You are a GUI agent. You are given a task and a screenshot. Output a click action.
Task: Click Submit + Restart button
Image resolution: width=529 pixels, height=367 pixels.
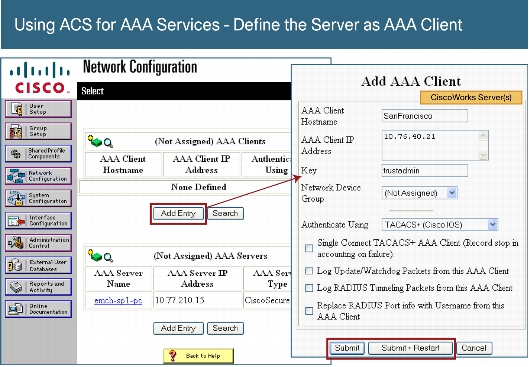410,348
